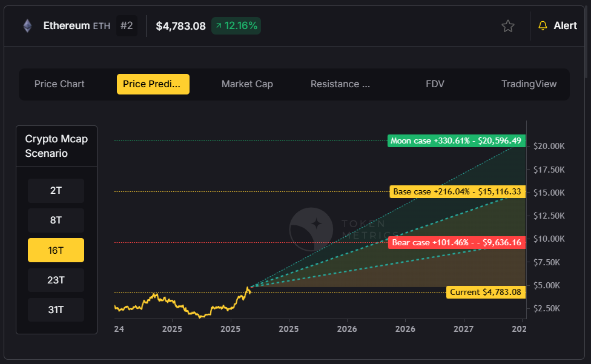Click the $20.00K axis label
Viewport: 591px width, 364px height.
[549, 146]
